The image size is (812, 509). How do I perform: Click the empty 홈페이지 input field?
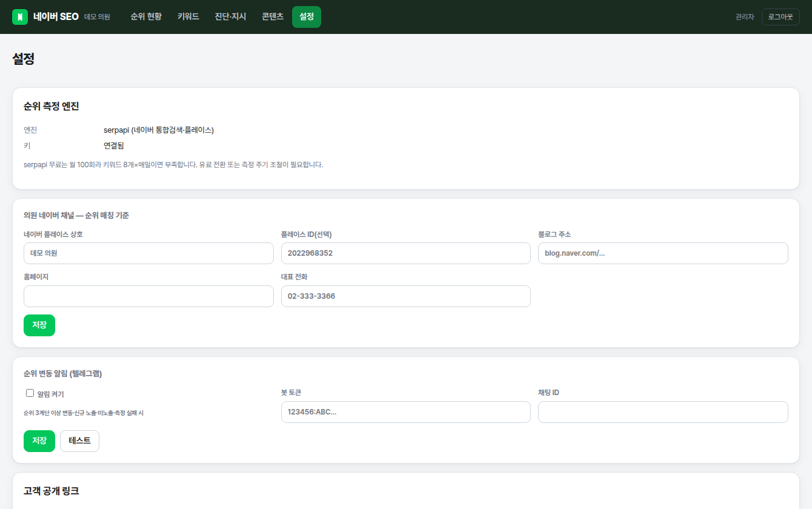[x=148, y=296]
